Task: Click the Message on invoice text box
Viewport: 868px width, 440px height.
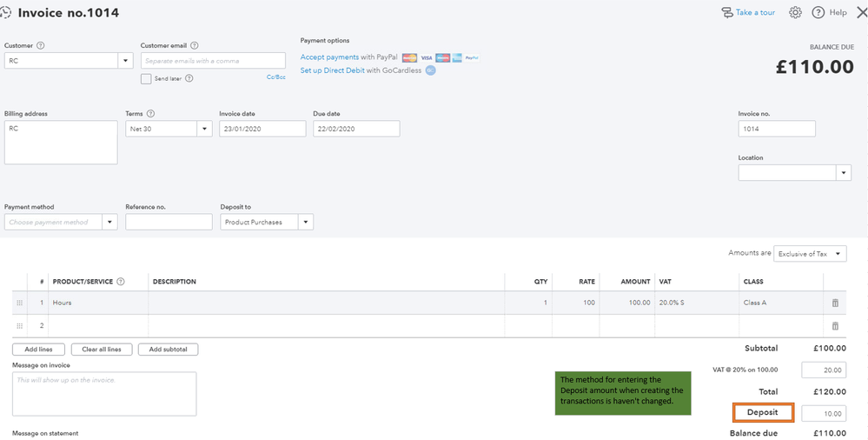Action: 104,394
